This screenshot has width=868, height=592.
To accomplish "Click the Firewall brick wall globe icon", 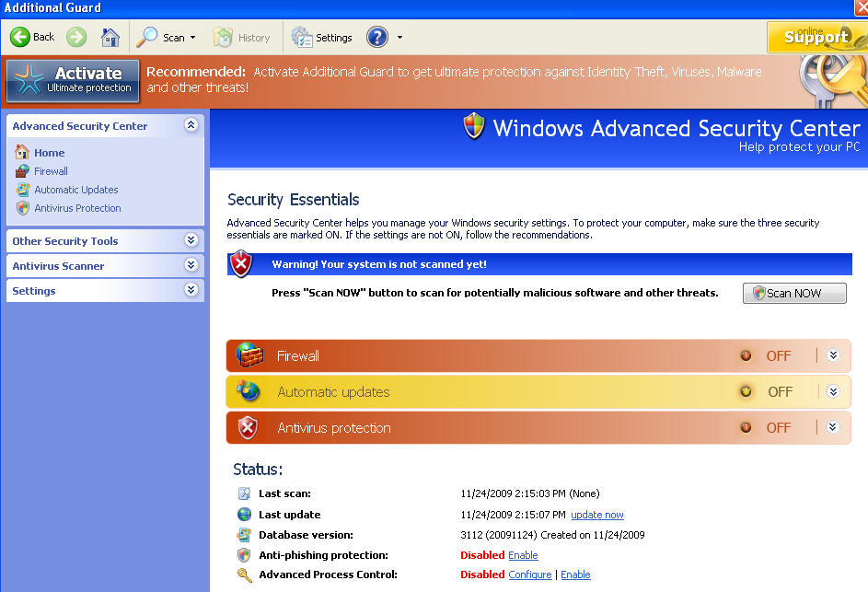I will coord(249,355).
